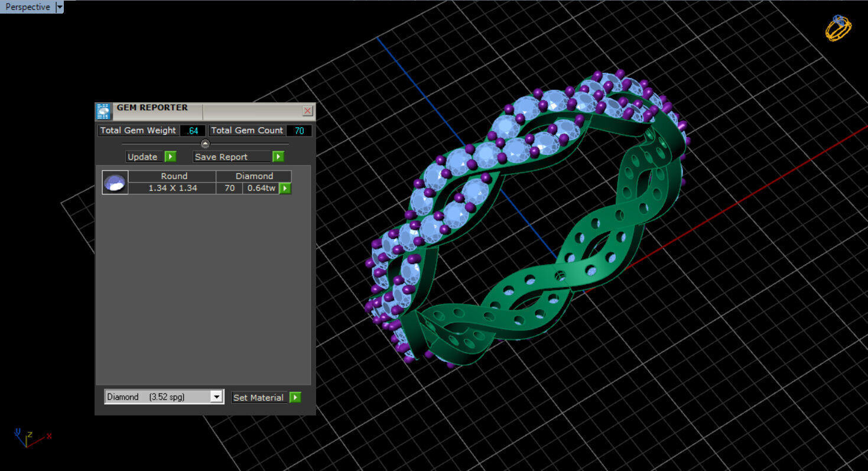Click the Total Gem Weight value .64
Screen dimensions: 868x471
(x=193, y=131)
